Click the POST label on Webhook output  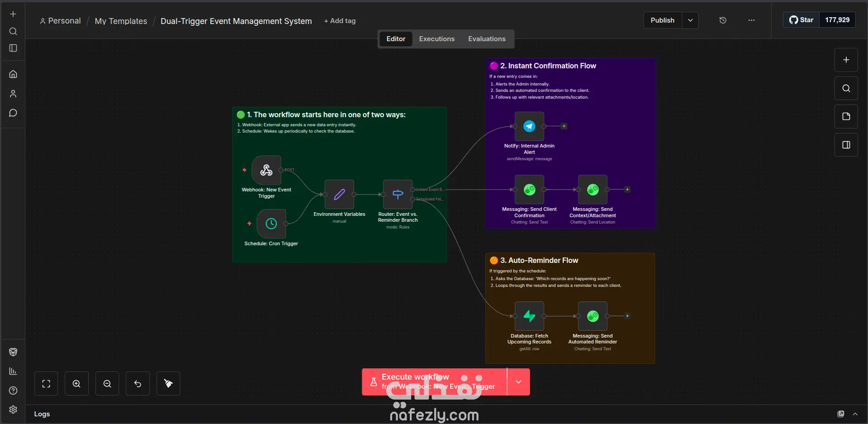pos(289,170)
